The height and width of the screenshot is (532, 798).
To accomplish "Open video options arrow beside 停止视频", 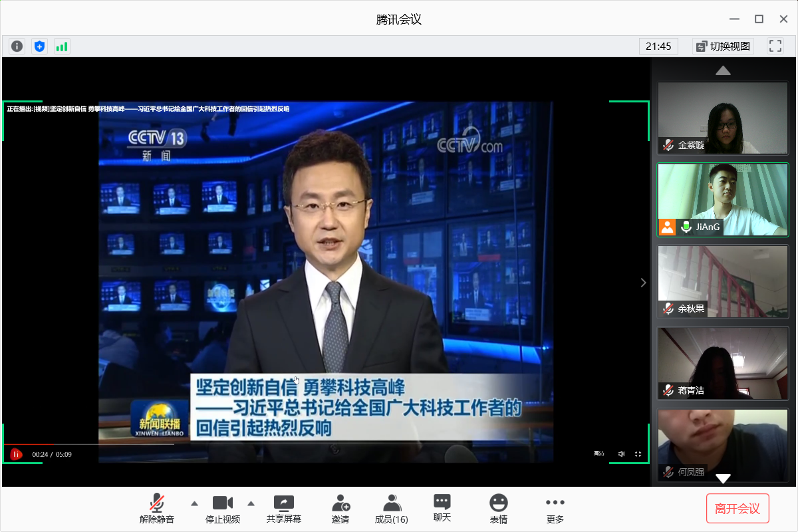I will [x=251, y=503].
